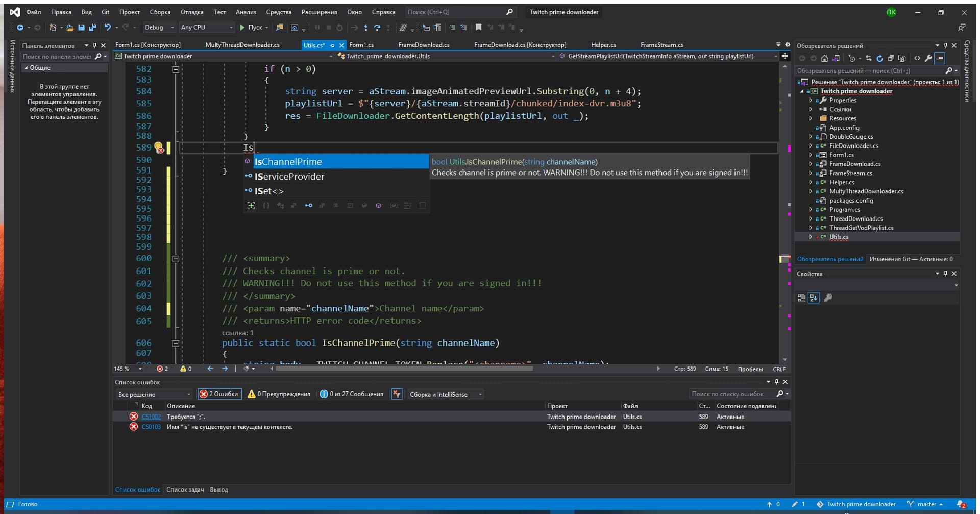The height and width of the screenshot is (514, 980).
Task: Toggle the build filter icon in error list
Action: (397, 394)
